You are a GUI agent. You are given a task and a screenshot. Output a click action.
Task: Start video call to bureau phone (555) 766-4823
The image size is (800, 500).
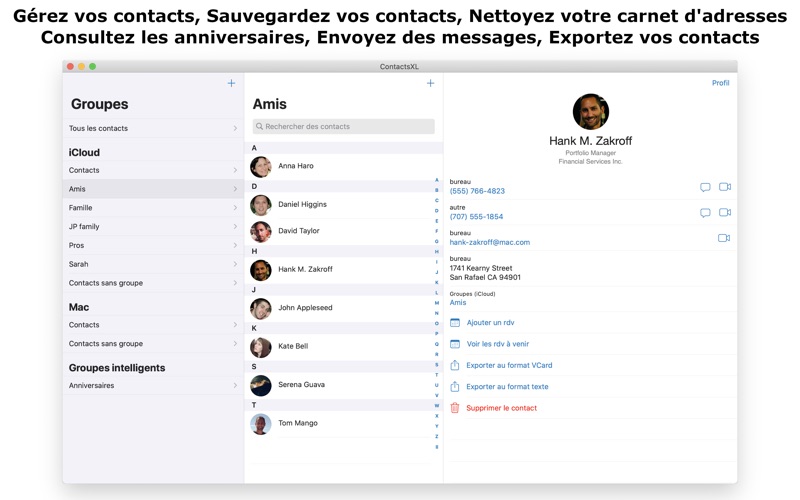(x=724, y=187)
